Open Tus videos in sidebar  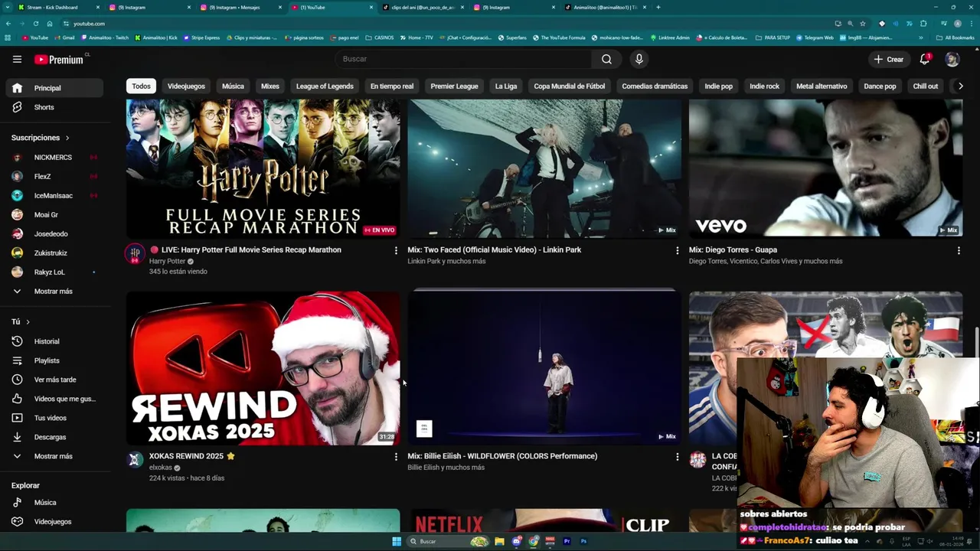point(54,418)
